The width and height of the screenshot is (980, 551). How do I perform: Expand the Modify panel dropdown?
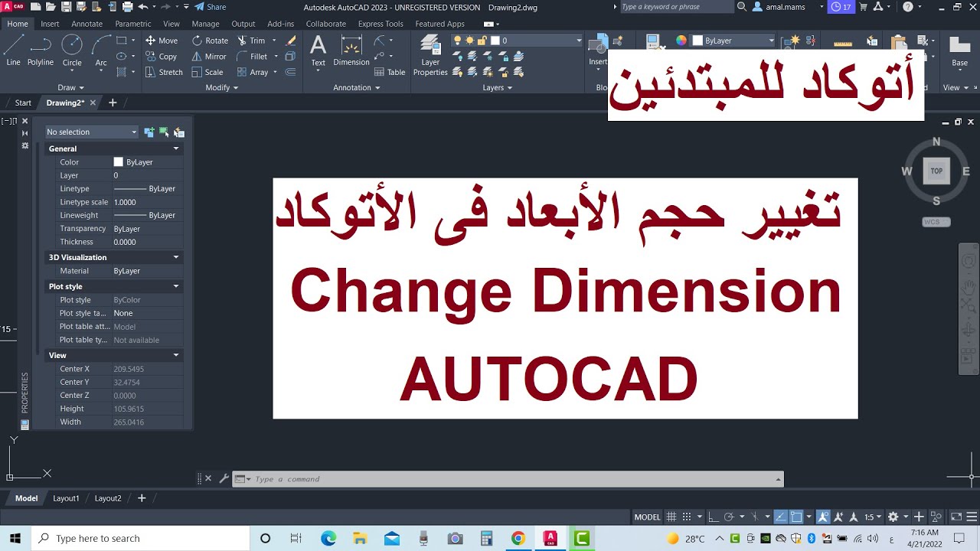(x=222, y=88)
